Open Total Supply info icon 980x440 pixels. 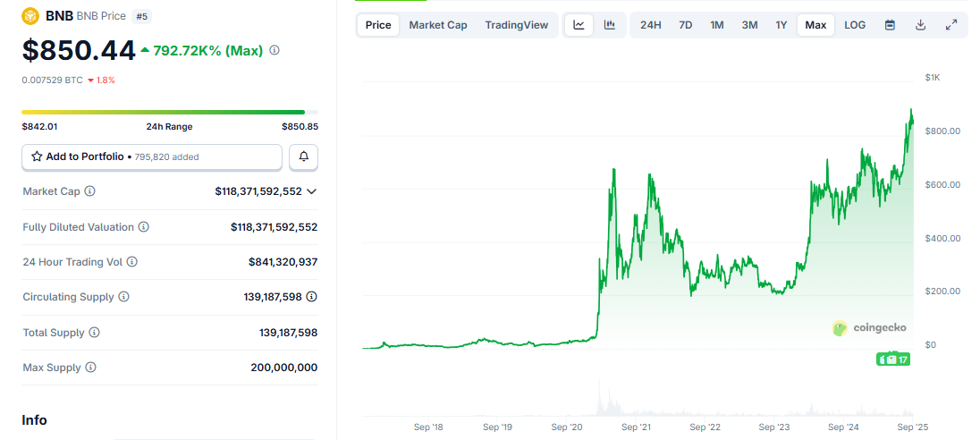coord(95,333)
